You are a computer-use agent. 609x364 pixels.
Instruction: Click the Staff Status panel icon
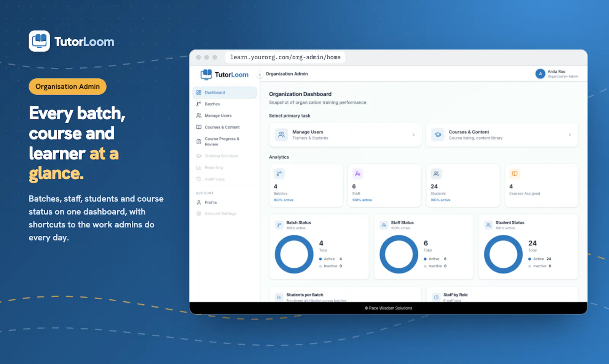point(384,225)
